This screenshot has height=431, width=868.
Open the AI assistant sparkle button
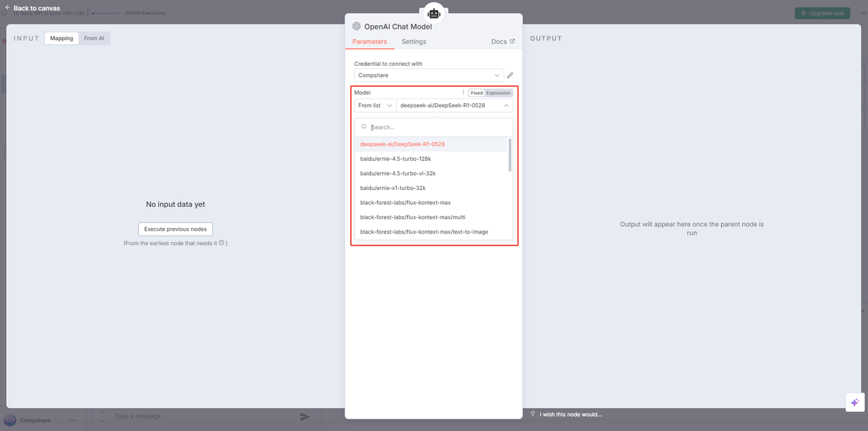pyautogui.click(x=854, y=402)
